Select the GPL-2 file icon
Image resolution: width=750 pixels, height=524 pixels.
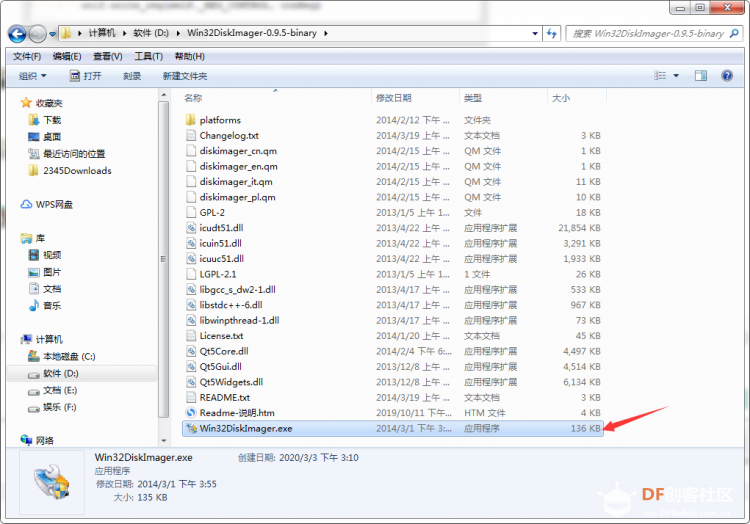(191, 212)
